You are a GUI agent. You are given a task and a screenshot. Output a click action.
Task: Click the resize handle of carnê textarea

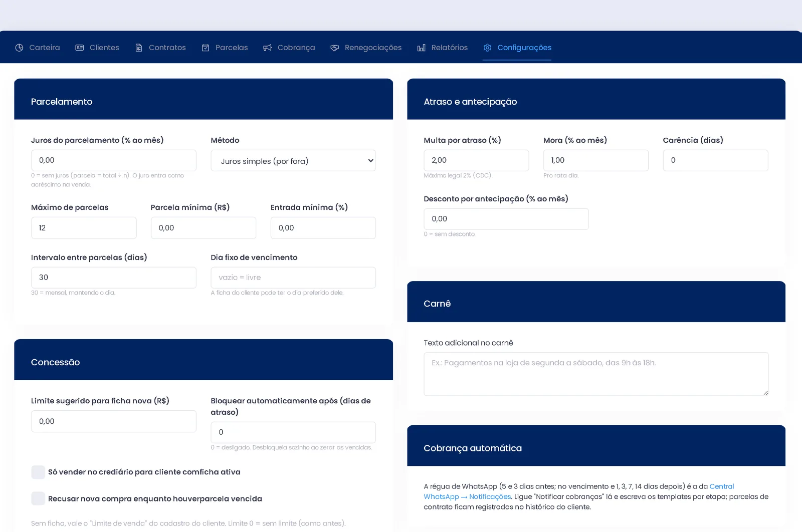pos(765,393)
